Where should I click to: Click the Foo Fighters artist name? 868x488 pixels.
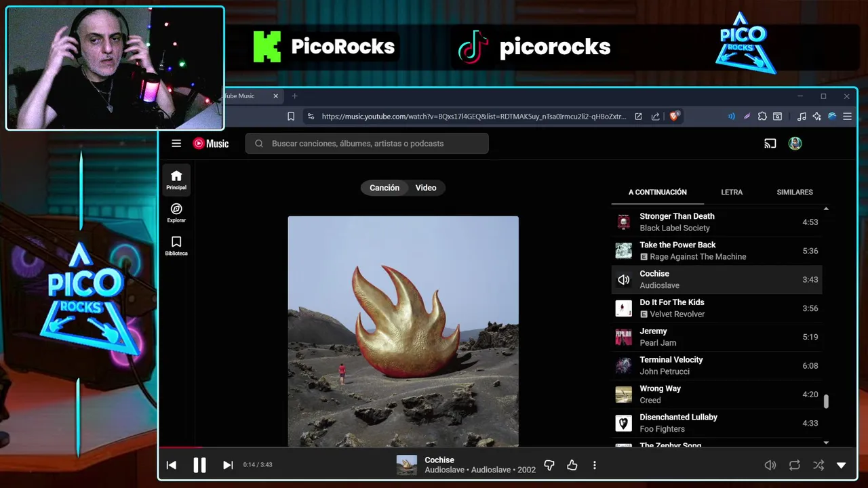pyautogui.click(x=662, y=429)
